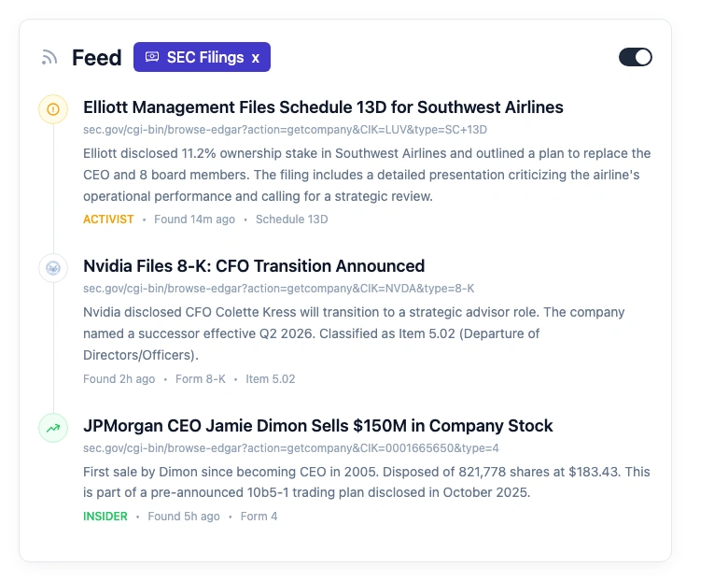The height and width of the screenshot is (581, 728).
Task: Click the green insider trending icon
Action: click(53, 428)
